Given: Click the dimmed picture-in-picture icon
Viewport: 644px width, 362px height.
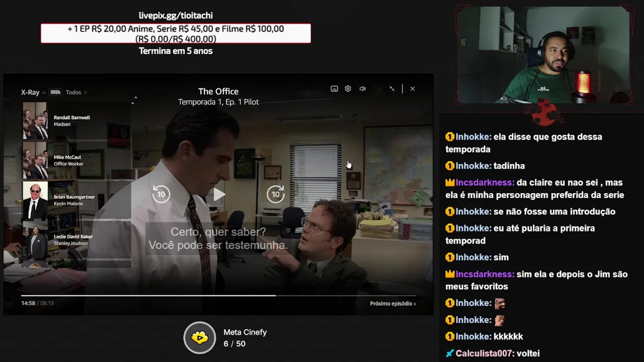Looking at the screenshot, I should pos(378,88).
